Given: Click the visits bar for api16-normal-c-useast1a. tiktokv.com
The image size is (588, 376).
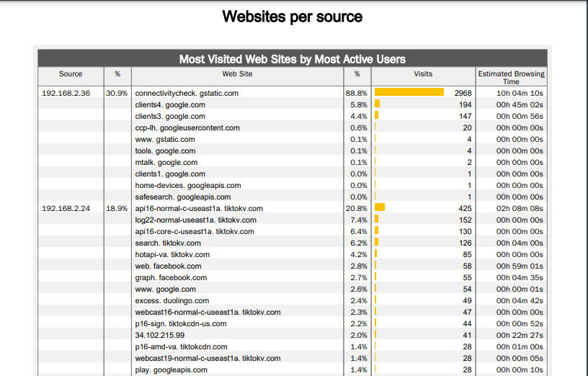Looking at the screenshot, I should coord(380,207).
